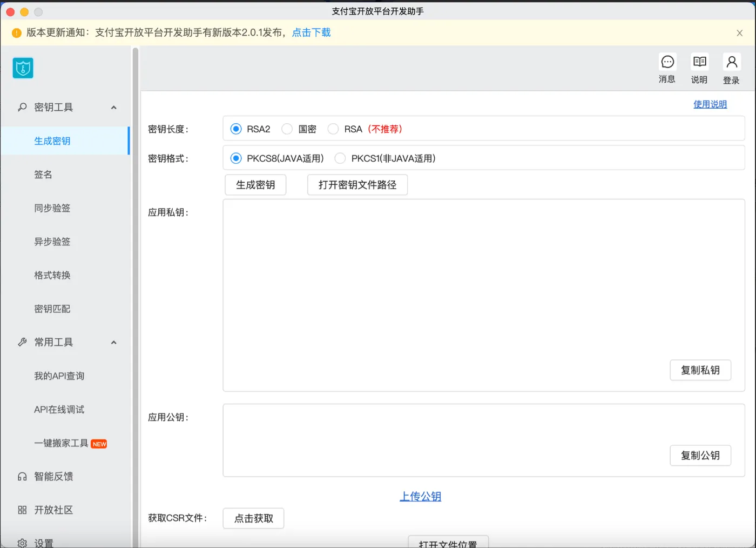
Task: Click the 登录 user login icon
Action: tap(732, 62)
